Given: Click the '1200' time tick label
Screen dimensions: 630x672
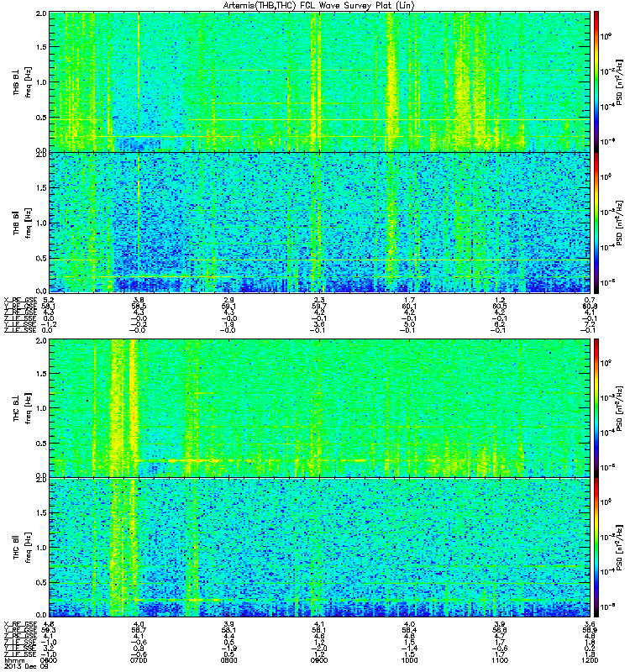Looking at the screenshot, I should tap(590, 660).
